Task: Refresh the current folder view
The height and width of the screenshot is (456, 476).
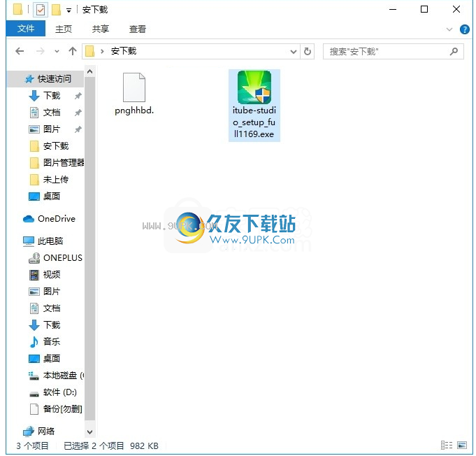Action: 308,51
